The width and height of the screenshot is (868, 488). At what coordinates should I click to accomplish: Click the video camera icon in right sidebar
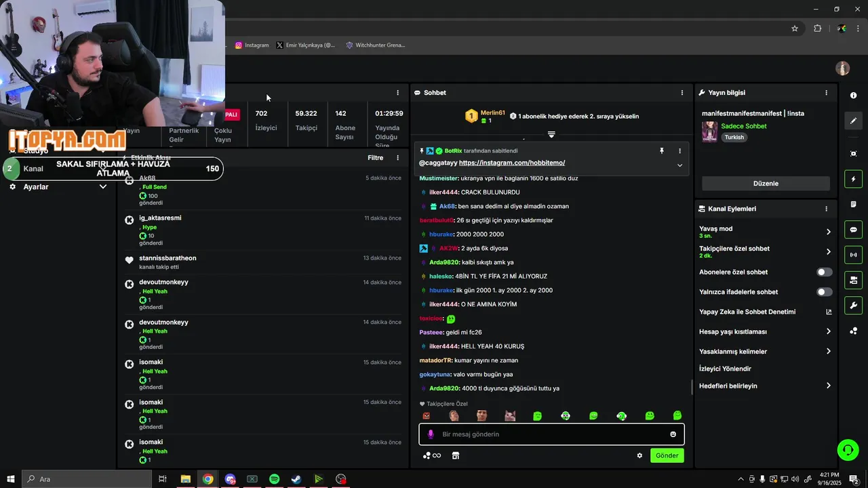point(854,280)
